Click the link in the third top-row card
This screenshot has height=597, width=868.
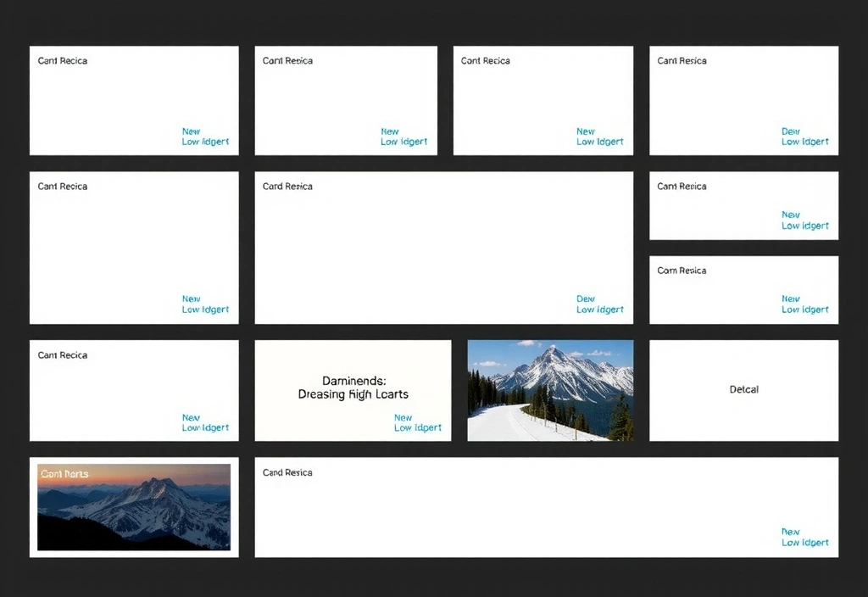599,137
